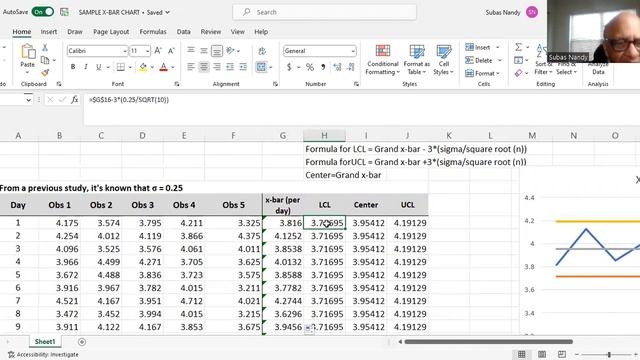Image resolution: width=640 pixels, height=360 pixels.
Task: Open the Calibri font name dropdown
Action: [125, 51]
